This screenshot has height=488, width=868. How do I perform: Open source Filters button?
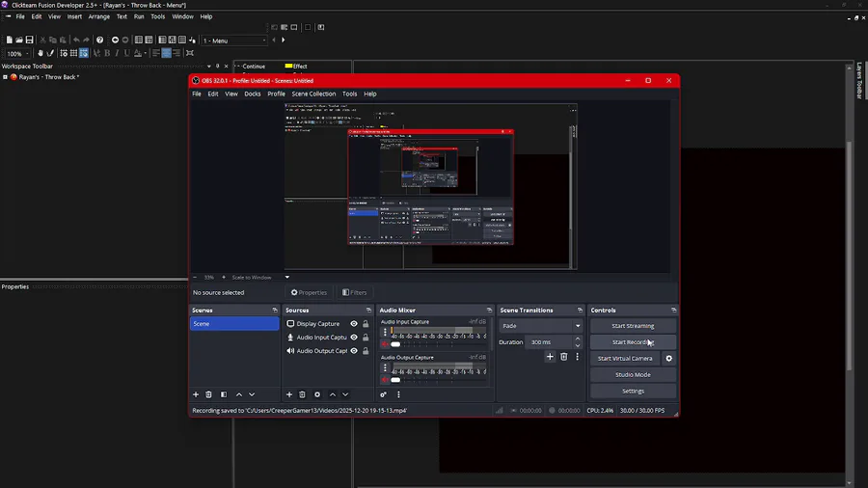point(354,292)
